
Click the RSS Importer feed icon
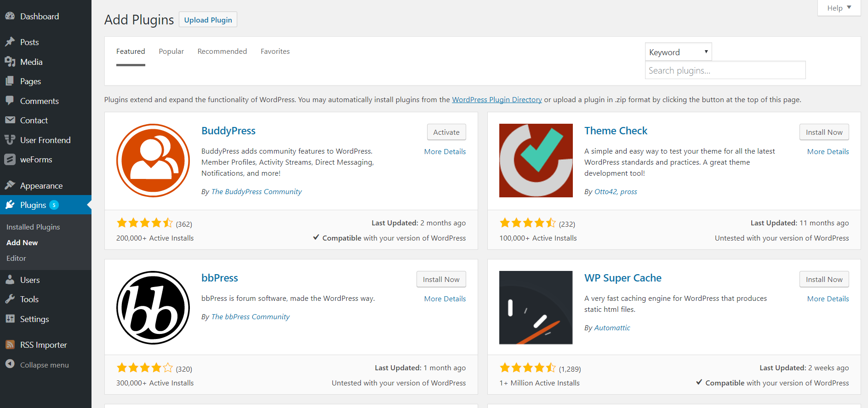(x=10, y=345)
